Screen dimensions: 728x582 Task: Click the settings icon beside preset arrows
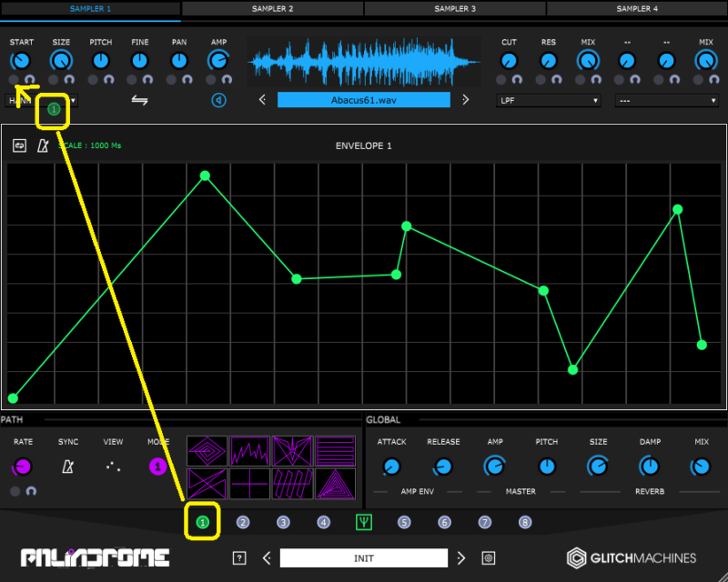(489, 558)
